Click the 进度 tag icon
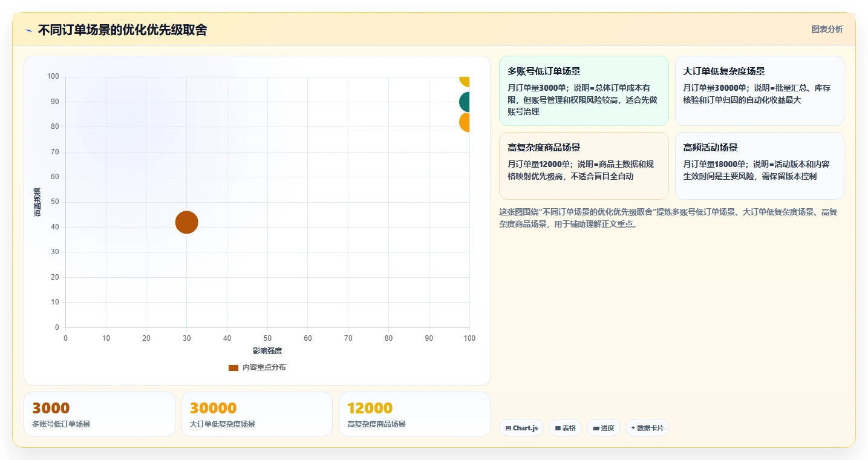This screenshot has width=868, height=460. (596, 428)
